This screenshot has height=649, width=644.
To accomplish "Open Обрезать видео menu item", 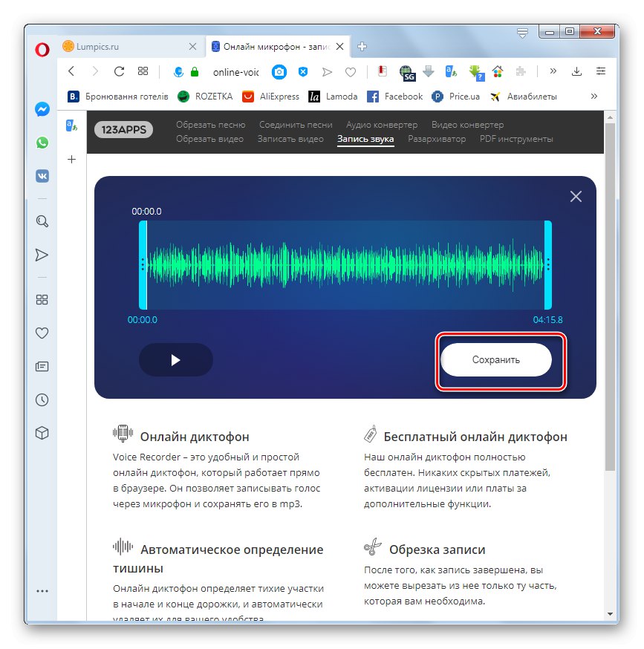I will point(209,139).
